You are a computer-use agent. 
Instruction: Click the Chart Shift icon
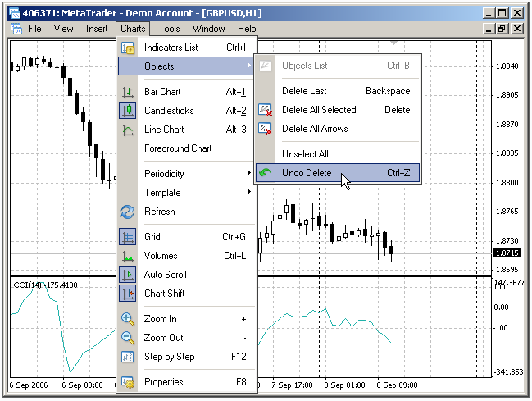(x=128, y=294)
